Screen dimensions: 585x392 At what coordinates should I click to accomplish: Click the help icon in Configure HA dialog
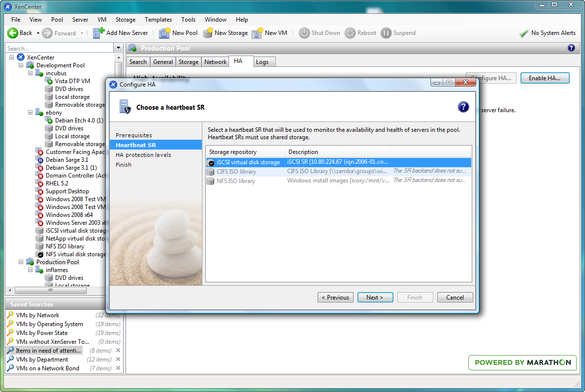pyautogui.click(x=463, y=107)
